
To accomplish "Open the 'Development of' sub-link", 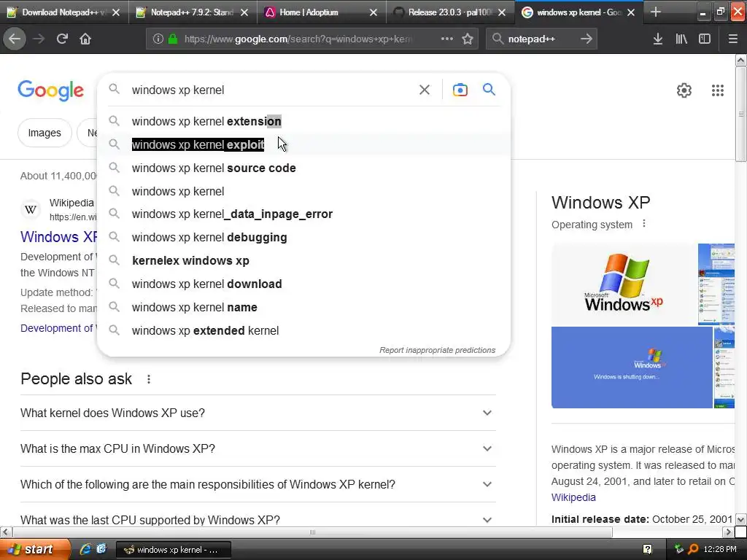I will [58, 328].
